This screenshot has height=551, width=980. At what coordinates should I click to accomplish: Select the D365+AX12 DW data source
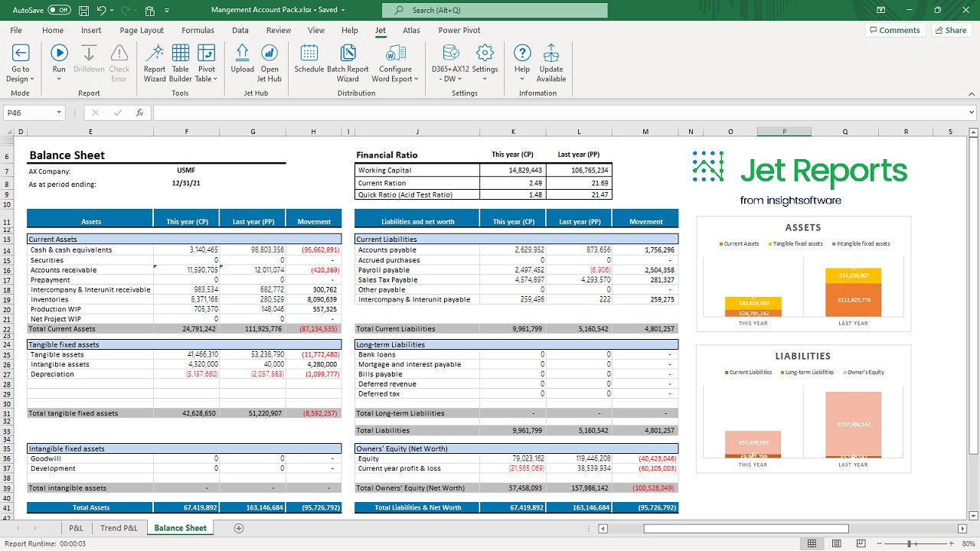click(450, 64)
